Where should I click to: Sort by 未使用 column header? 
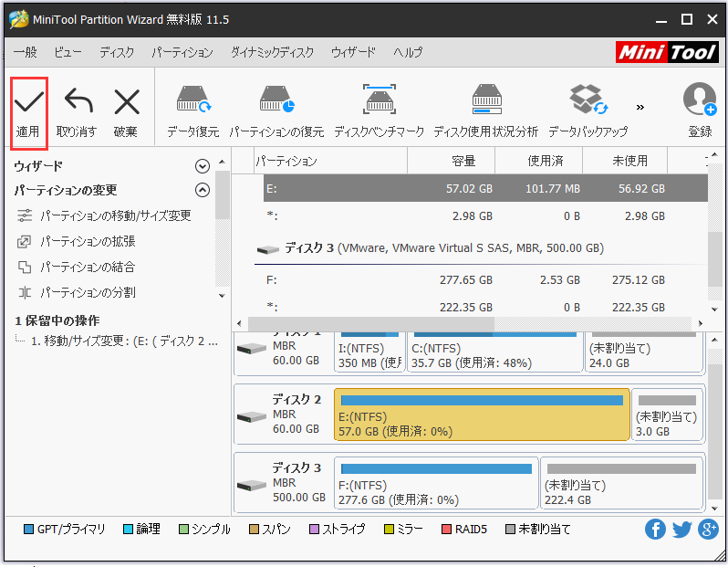(625, 161)
